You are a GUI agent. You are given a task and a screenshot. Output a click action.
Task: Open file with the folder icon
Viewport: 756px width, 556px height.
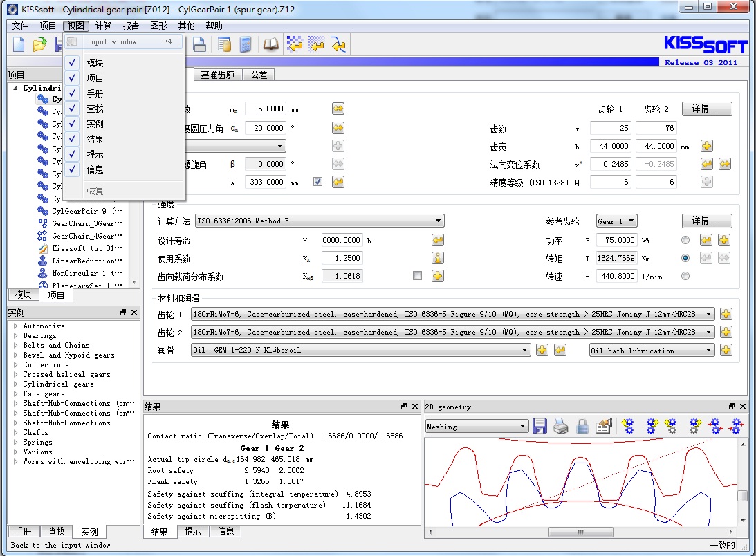39,44
